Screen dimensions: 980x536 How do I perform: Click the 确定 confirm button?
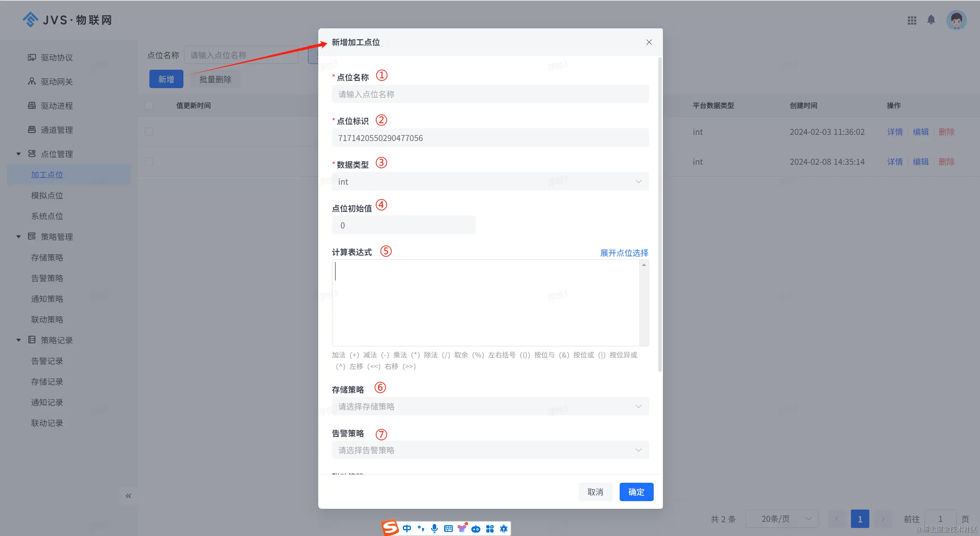coord(636,492)
